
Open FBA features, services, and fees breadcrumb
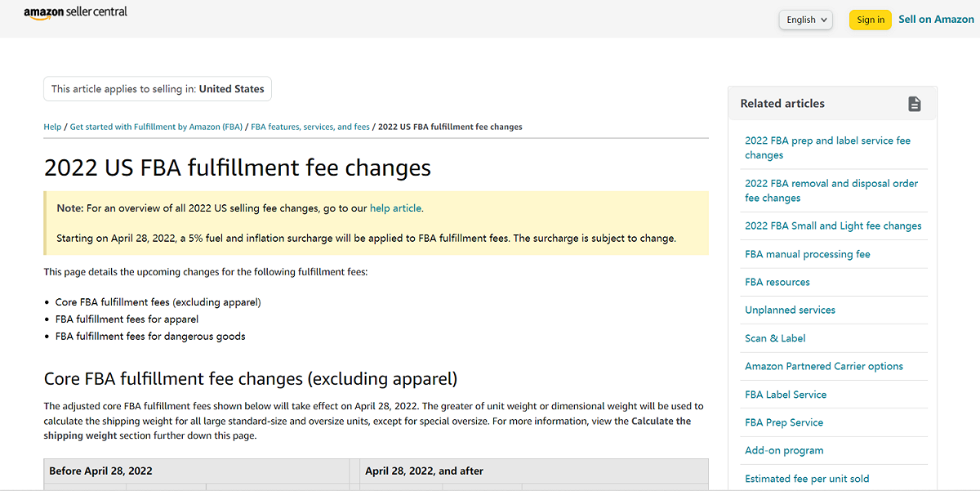pos(310,127)
